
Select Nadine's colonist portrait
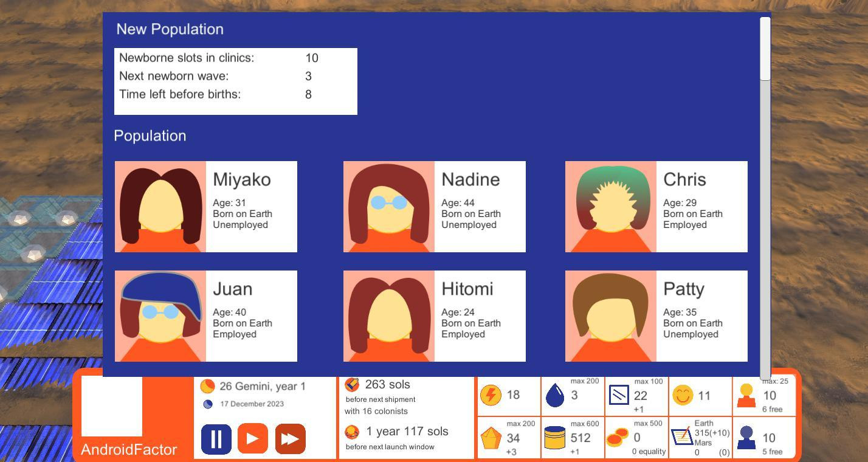tap(389, 207)
